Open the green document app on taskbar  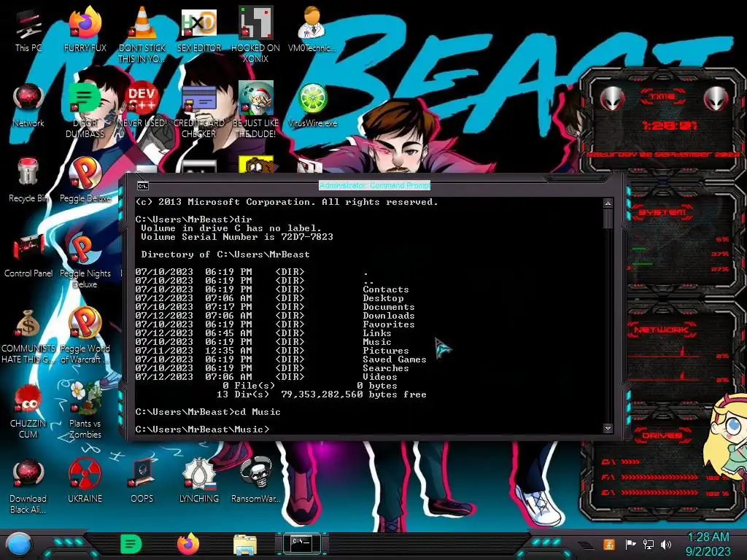pyautogui.click(x=131, y=544)
